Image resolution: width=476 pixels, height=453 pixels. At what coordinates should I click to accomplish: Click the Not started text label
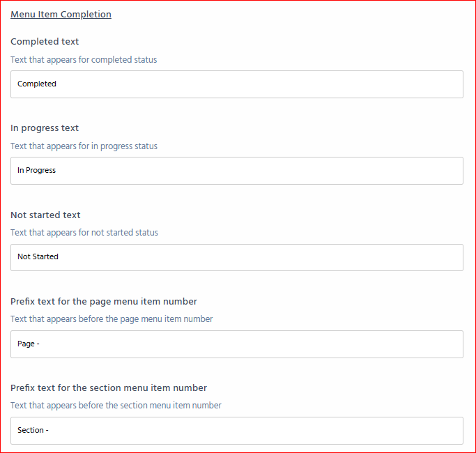tap(45, 215)
